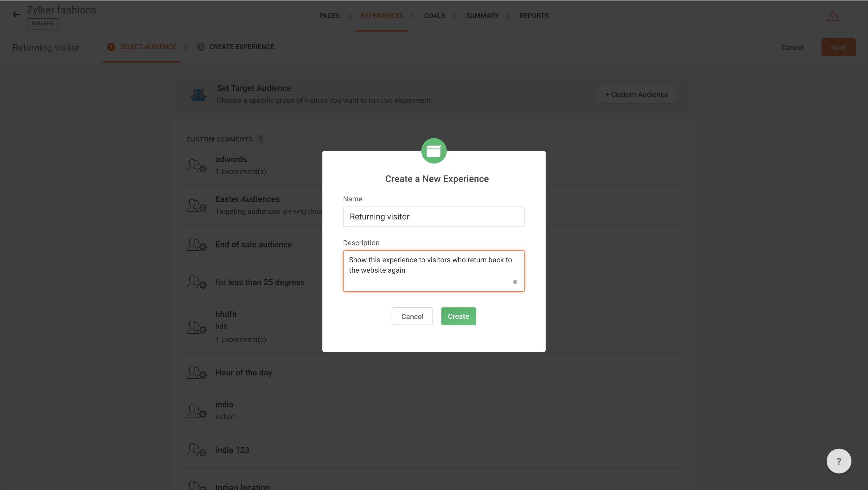Click the orange Next button

(838, 47)
